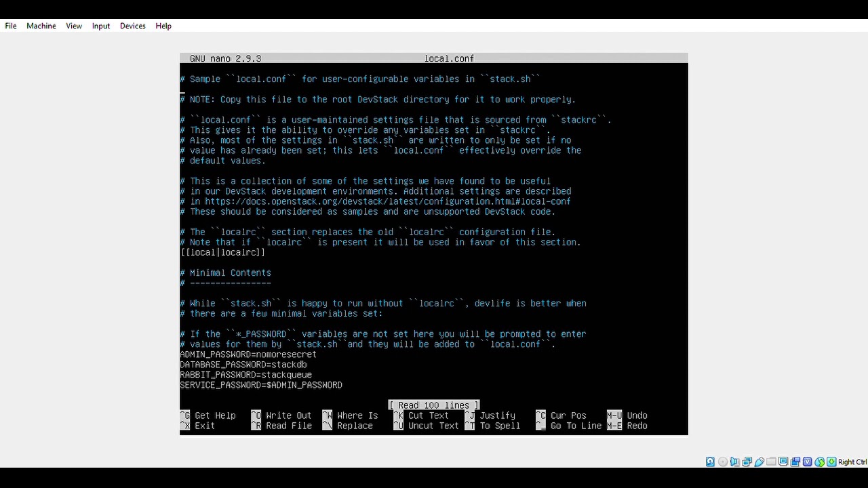
Task: Click the keyboard capture arrow icon
Action: coord(831,462)
